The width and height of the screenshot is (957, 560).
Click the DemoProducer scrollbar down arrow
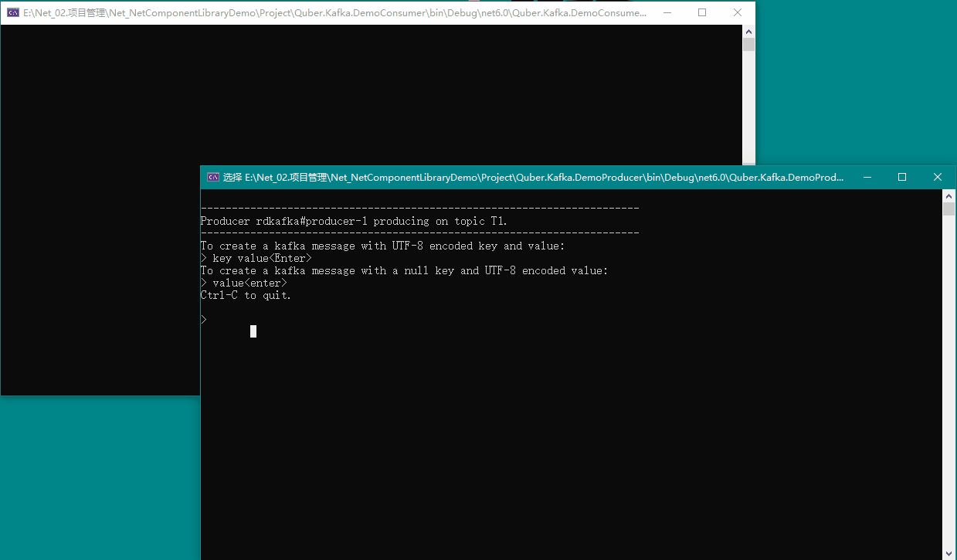click(x=949, y=553)
